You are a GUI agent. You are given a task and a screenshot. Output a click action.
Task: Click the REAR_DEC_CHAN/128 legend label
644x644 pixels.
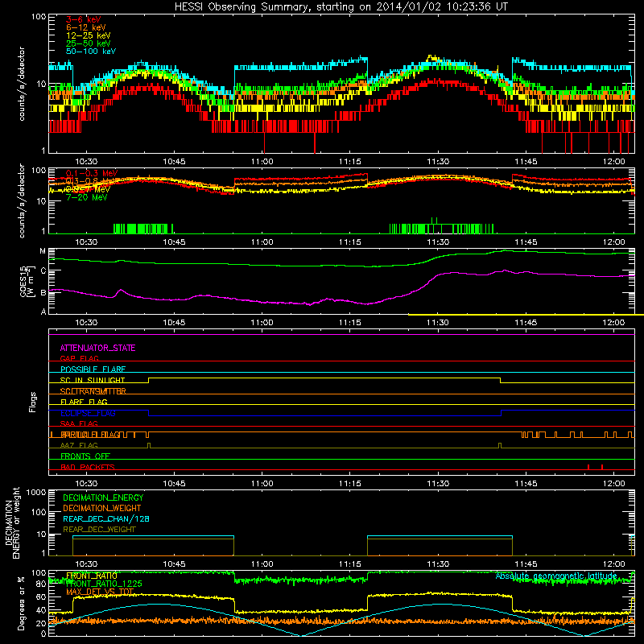point(106,518)
